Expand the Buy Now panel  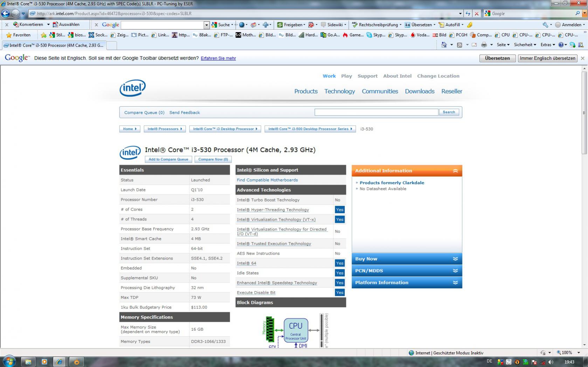pyautogui.click(x=455, y=259)
